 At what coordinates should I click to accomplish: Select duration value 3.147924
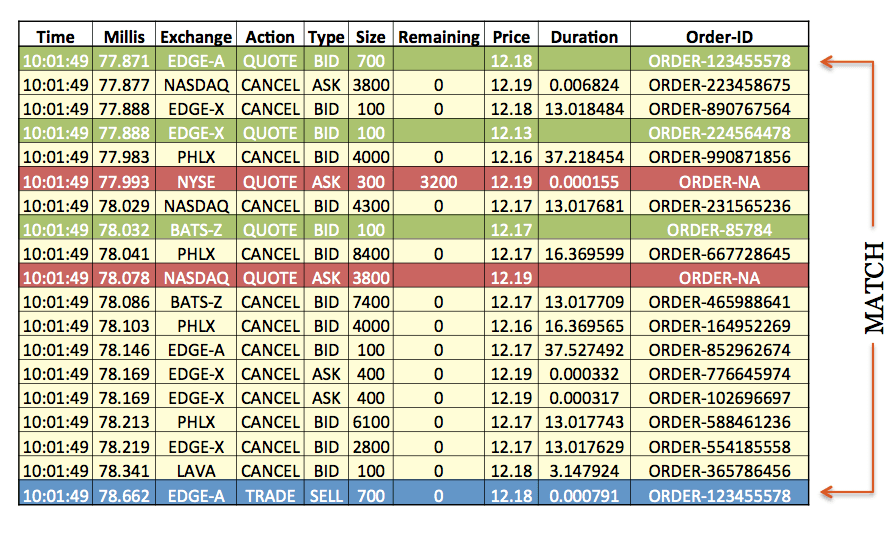pos(584,471)
